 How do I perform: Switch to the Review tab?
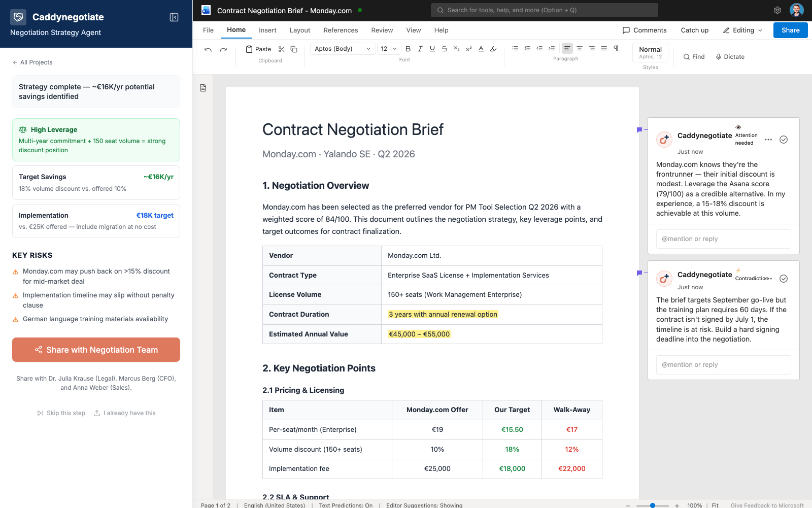coord(382,30)
